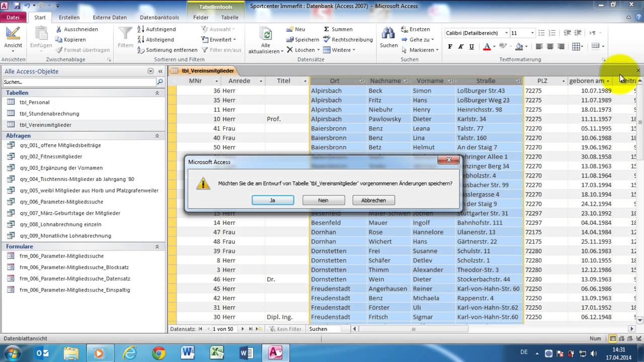This screenshot has height=362, width=644.
Task: Open the tbl_Vereinsmitglieder document tab
Action: [203, 71]
